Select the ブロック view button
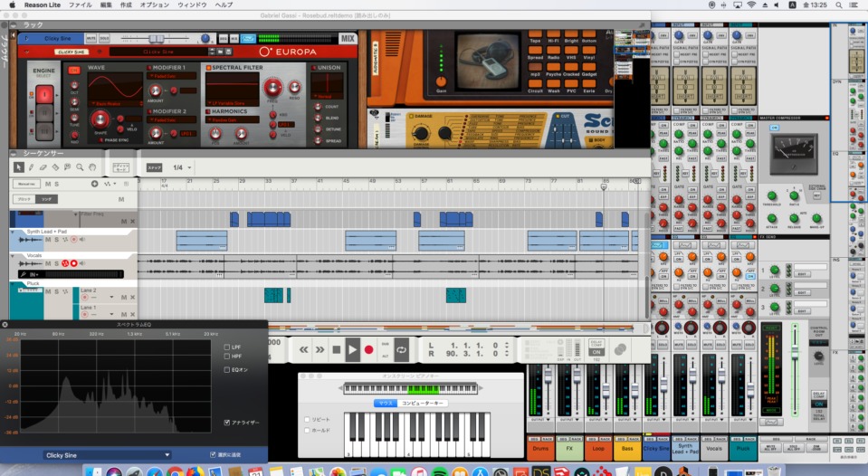The image size is (868, 476). [x=24, y=199]
